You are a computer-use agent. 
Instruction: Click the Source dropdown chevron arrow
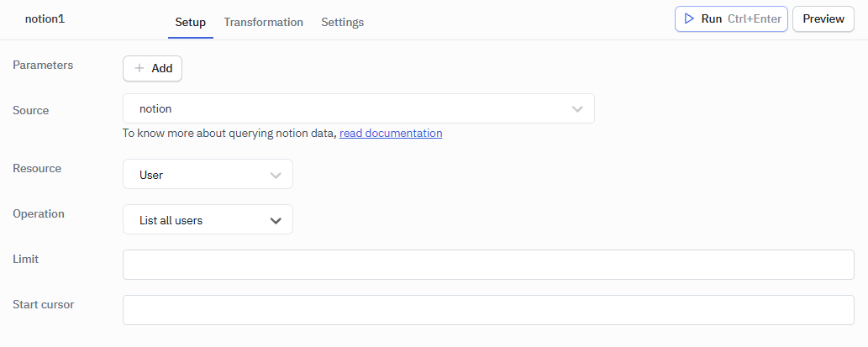coord(577,109)
